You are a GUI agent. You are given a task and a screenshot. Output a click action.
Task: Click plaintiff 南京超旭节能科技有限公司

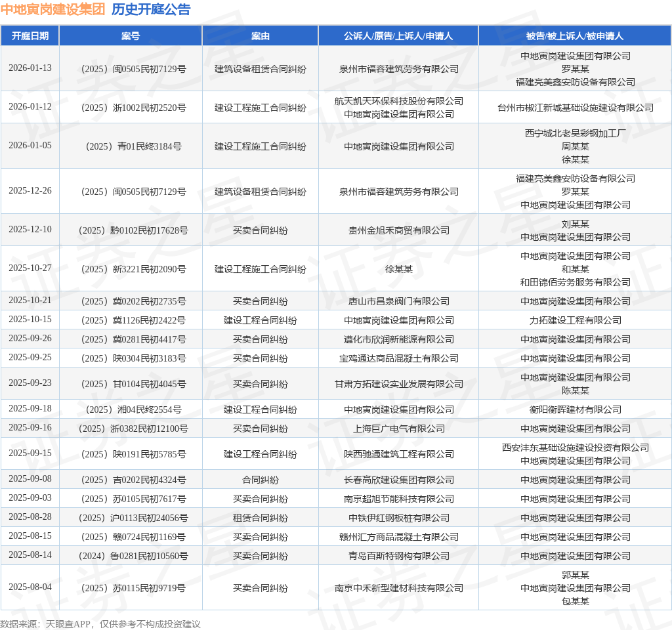[x=398, y=499]
